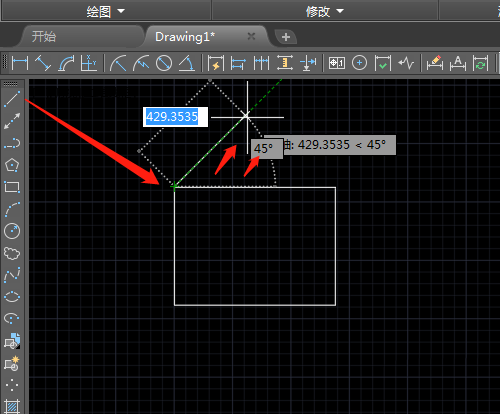Select the Construction Line tool
The image size is (500, 414).
(x=12, y=121)
